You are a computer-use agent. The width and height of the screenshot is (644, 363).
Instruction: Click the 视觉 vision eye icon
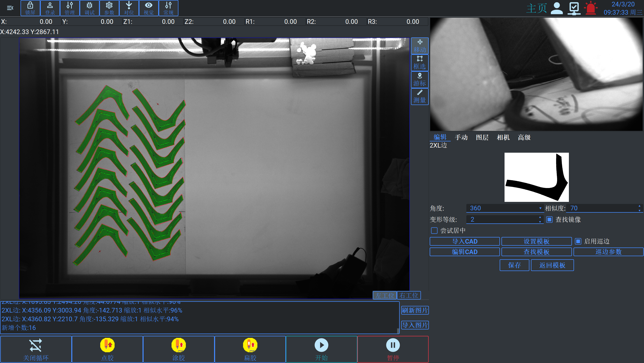[149, 8]
